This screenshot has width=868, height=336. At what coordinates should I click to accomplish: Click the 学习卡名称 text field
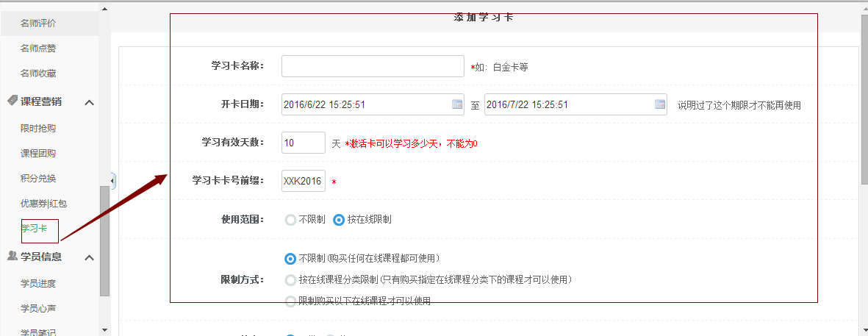pyautogui.click(x=373, y=66)
